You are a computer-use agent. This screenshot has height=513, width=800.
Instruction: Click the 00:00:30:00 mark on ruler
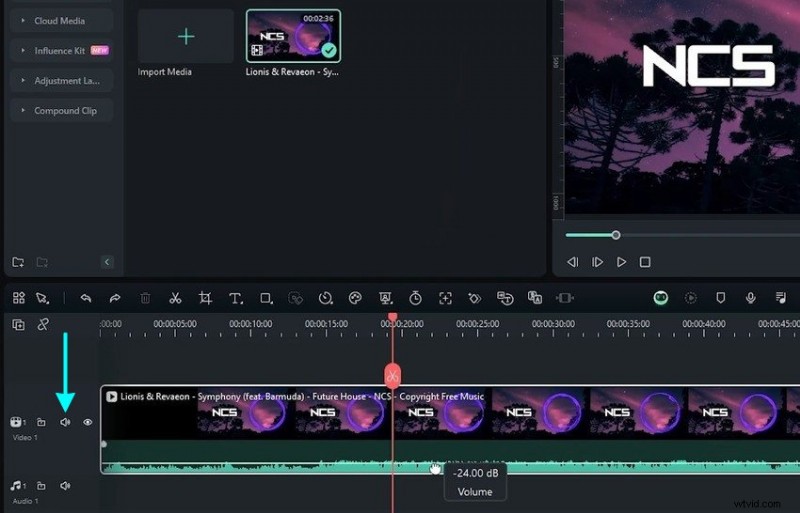(x=553, y=324)
